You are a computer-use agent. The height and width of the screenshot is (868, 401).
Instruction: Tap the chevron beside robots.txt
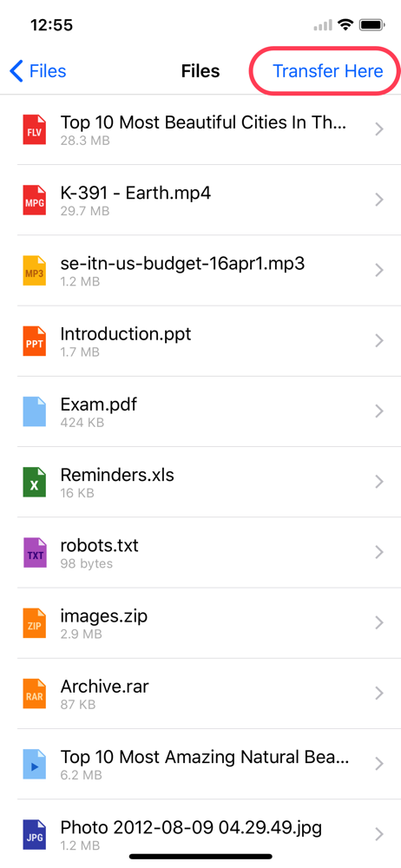click(379, 552)
